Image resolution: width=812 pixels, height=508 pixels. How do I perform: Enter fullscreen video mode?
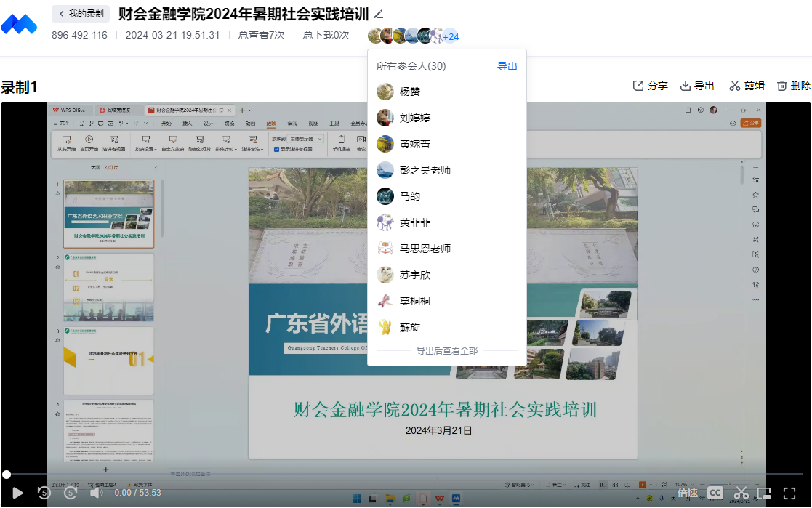789,493
